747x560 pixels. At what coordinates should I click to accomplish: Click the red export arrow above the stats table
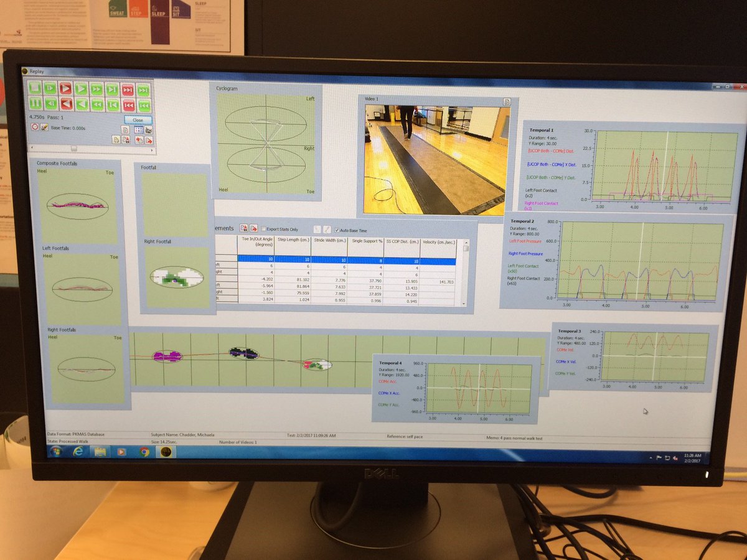254,229
